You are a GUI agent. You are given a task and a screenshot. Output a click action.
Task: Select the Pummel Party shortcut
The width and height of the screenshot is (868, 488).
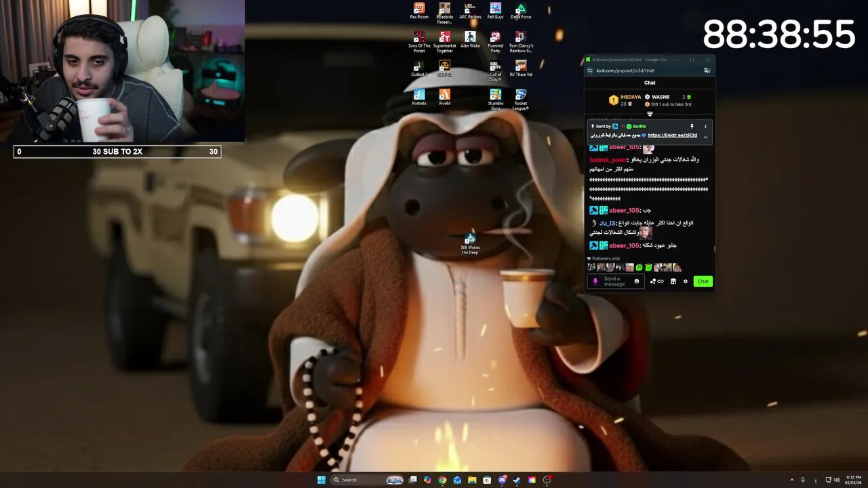pos(496,41)
